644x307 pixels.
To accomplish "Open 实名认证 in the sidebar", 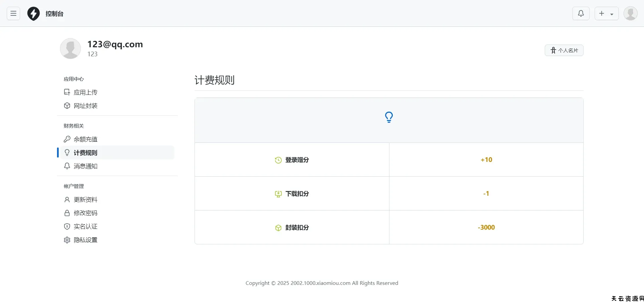I will coord(85,226).
